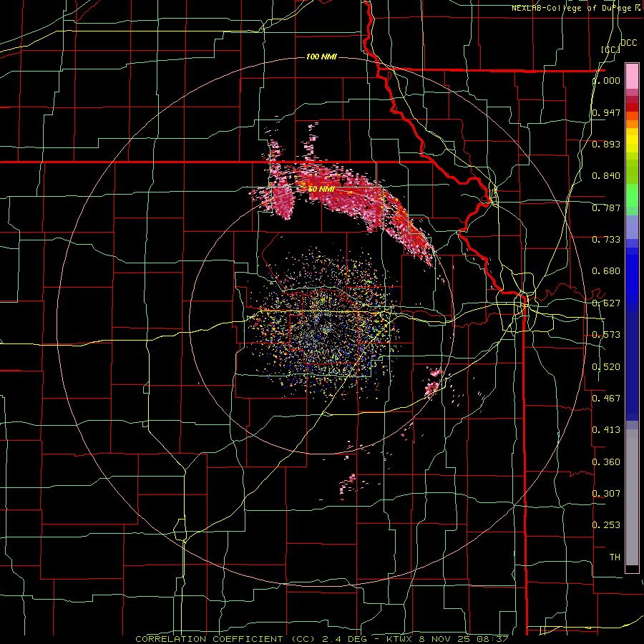This screenshot has height=644, width=644.
Task: Click the TH threshold label
Action: pyautogui.click(x=615, y=557)
